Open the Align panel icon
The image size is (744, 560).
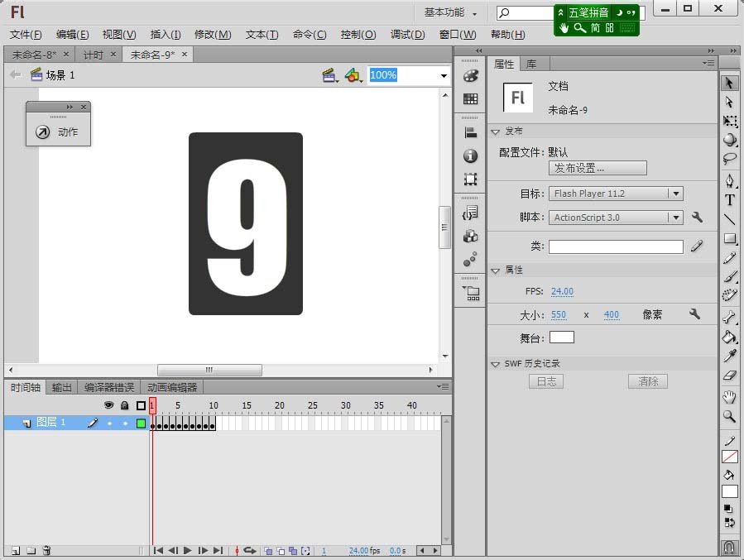click(470, 133)
